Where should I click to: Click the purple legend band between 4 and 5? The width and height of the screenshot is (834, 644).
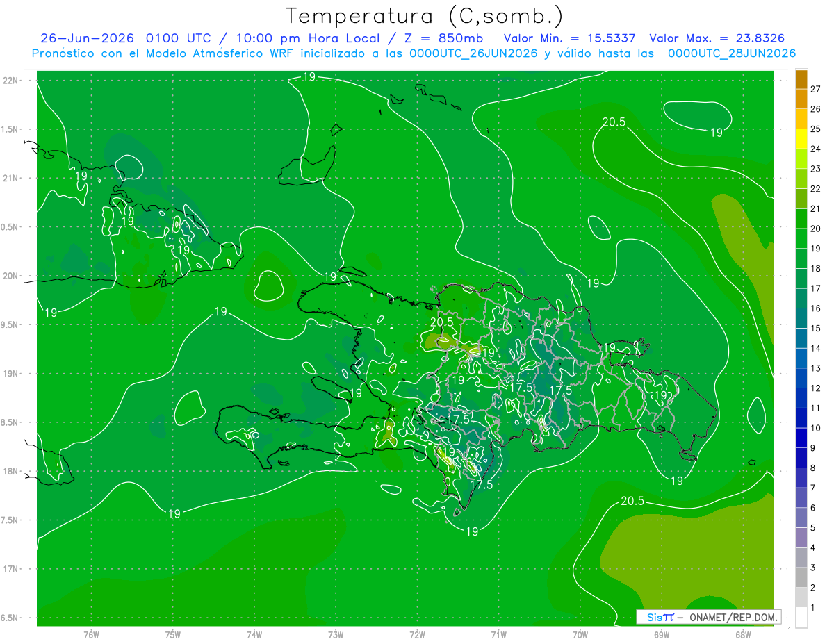(x=801, y=538)
